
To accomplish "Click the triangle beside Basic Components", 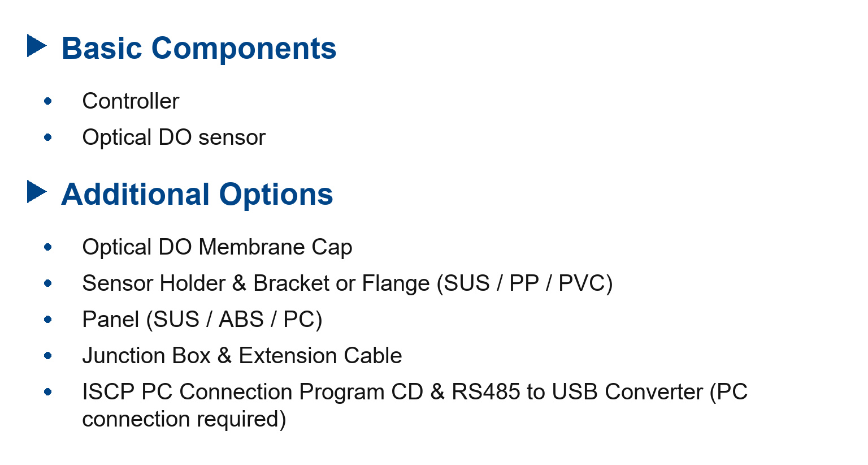I will click(x=37, y=46).
